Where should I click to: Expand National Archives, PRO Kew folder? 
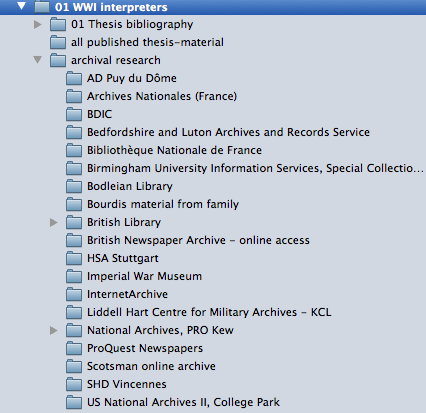tap(54, 330)
